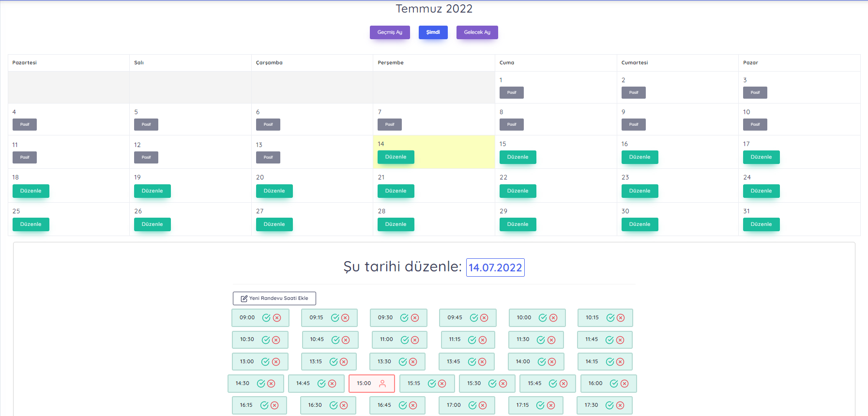Viewport: 868px width, 416px height.
Task: Click the Pasif button on day 1
Action: (512, 92)
